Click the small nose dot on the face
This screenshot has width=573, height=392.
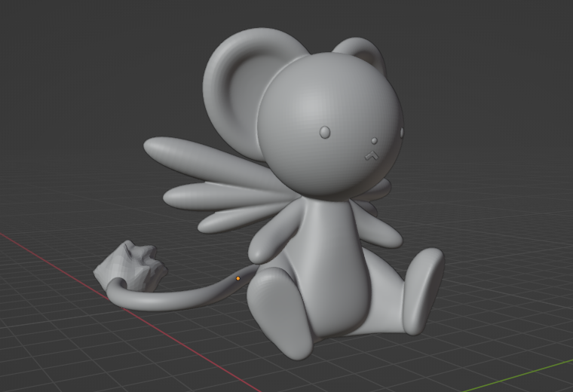[374, 141]
